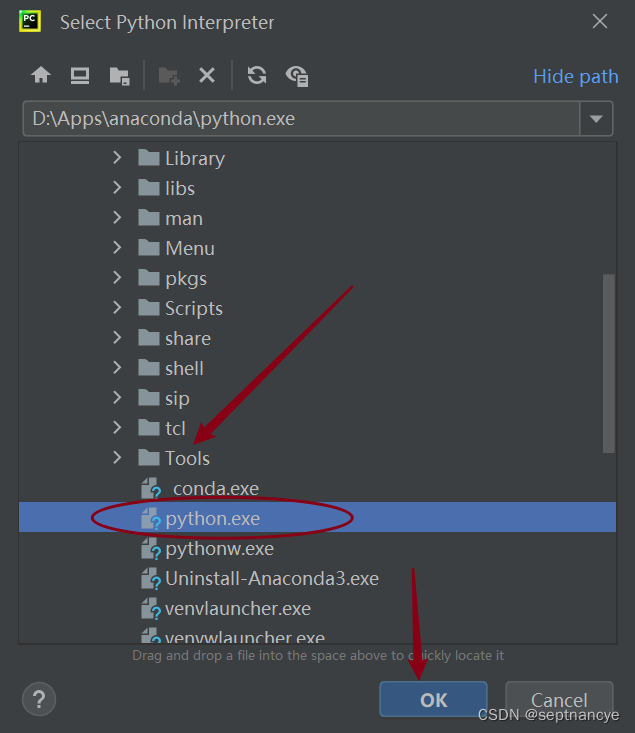Select pythonw.exe file name
Screen dimensions: 635x733
point(220,549)
